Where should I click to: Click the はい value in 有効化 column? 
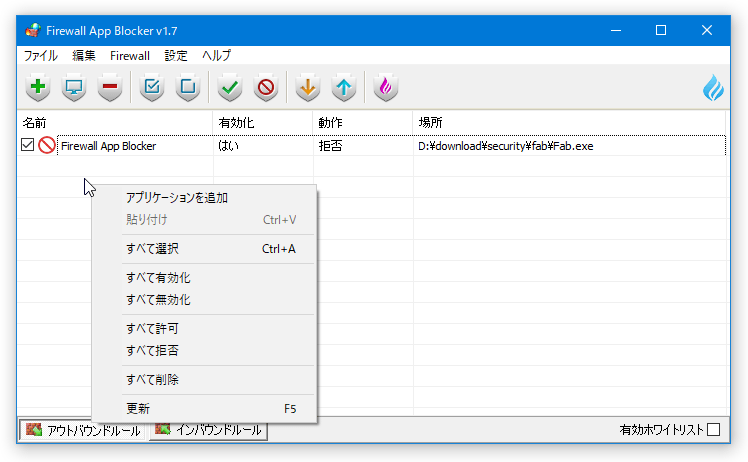[x=228, y=146]
